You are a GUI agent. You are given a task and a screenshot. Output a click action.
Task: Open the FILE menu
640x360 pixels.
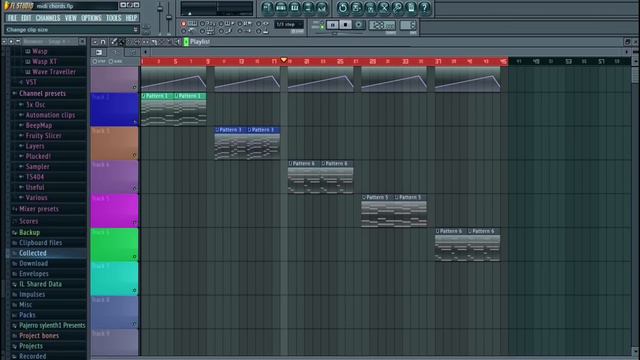12,18
